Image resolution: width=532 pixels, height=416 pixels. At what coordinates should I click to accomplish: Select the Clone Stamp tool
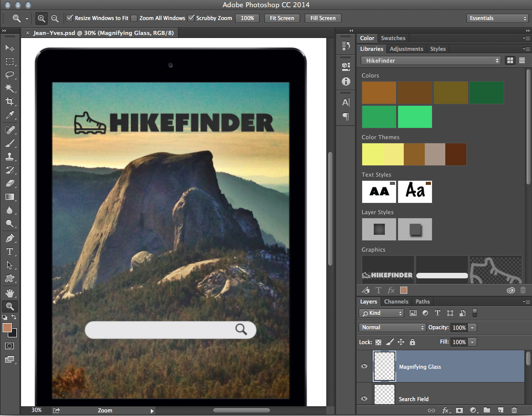coord(10,157)
